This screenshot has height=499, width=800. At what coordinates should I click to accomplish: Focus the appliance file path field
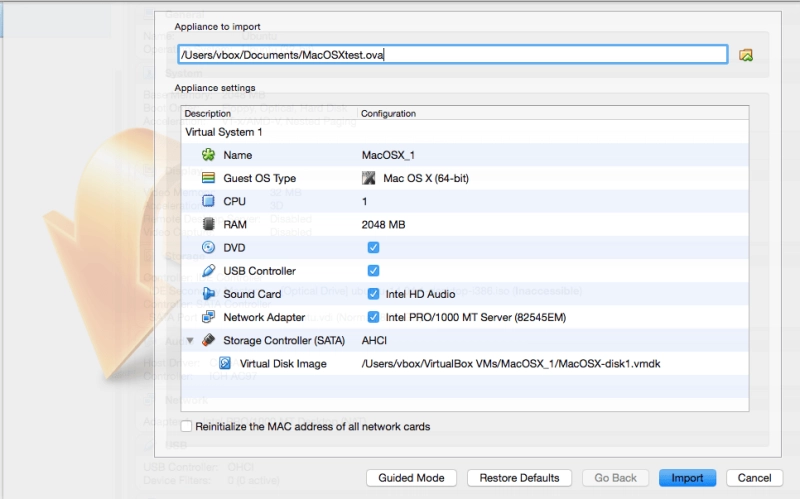453,55
